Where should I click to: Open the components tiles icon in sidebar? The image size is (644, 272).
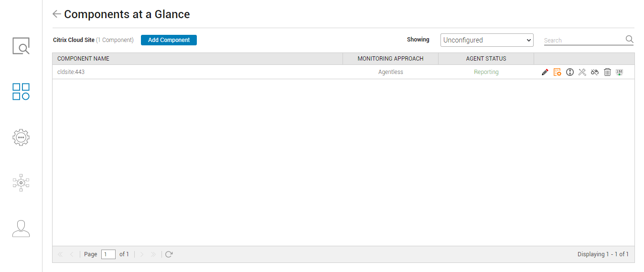pyautogui.click(x=21, y=92)
